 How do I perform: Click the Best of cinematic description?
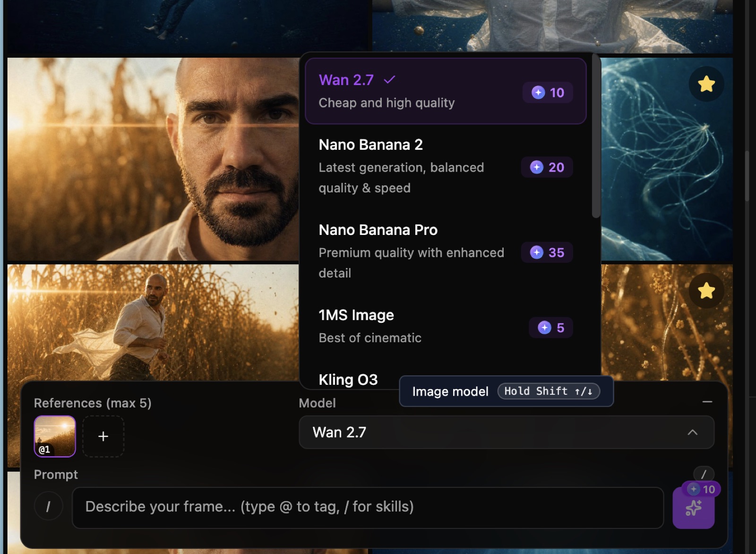pos(370,338)
